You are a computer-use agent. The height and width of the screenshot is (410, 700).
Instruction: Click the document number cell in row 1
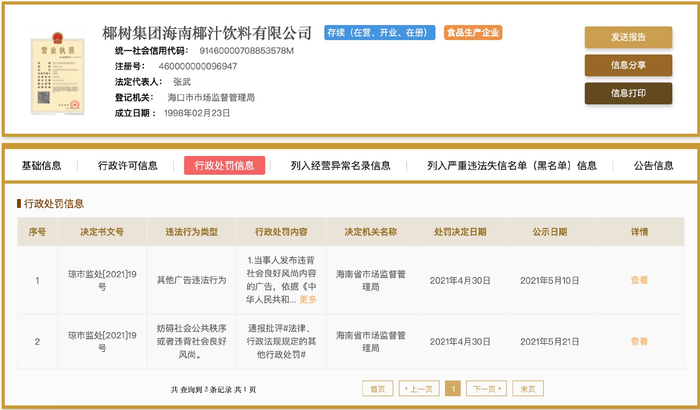[x=102, y=280]
